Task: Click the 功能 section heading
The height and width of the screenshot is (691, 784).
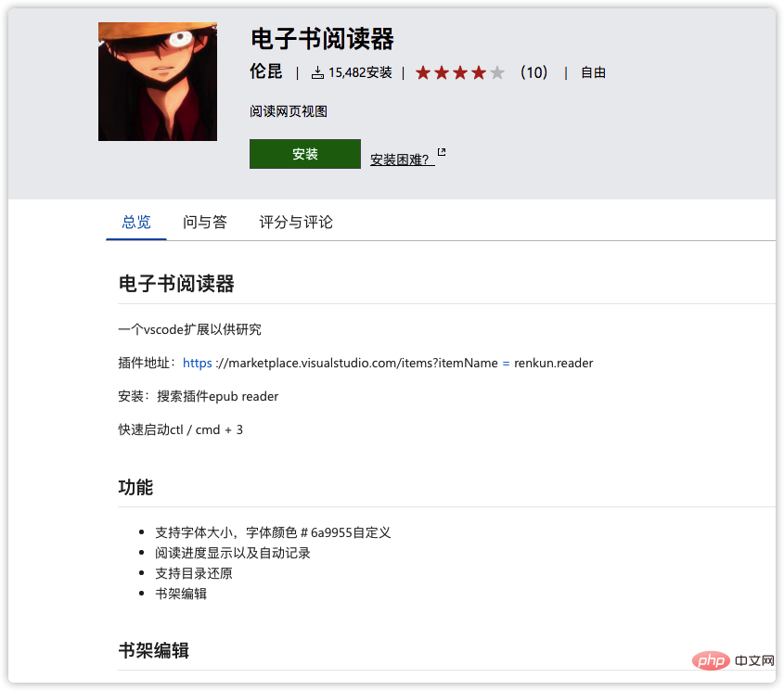Action: (x=135, y=488)
